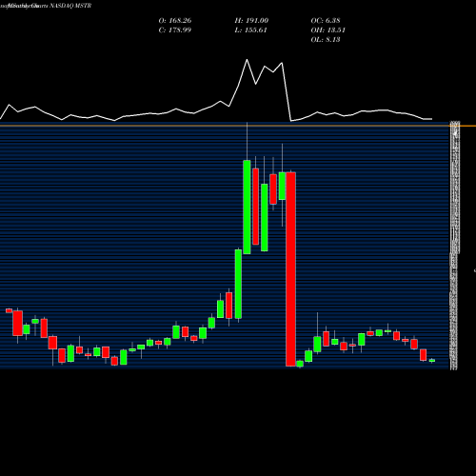Click the orange horizontal price level line
Screen dimensions: 476x476
click(x=238, y=126)
